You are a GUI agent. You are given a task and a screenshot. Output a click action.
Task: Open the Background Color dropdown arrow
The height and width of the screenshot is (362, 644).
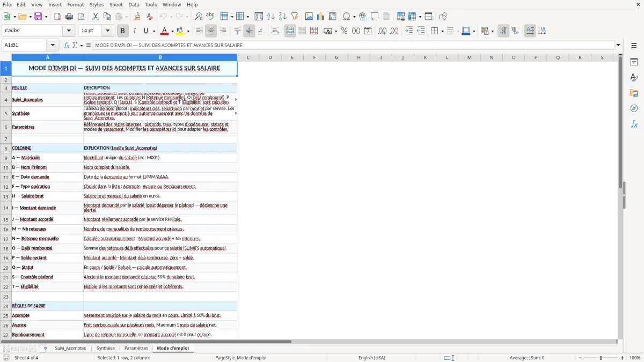pyautogui.click(x=188, y=31)
